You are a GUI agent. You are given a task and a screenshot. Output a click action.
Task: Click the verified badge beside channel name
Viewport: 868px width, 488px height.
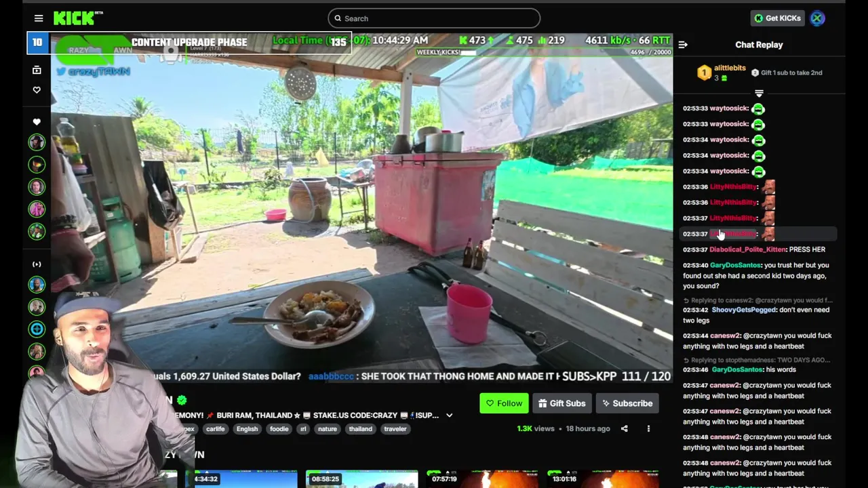(182, 401)
